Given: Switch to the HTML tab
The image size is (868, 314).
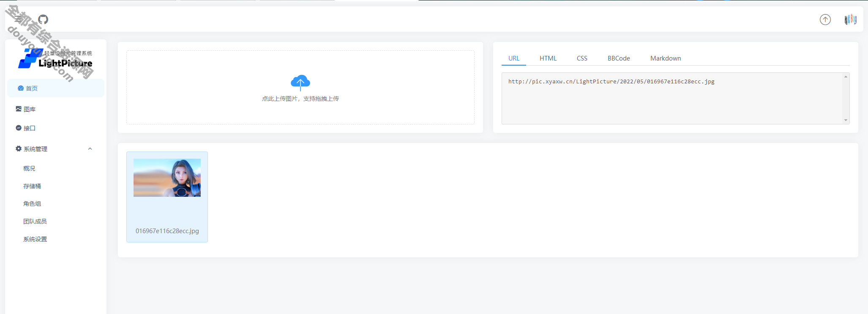Looking at the screenshot, I should click(x=548, y=58).
